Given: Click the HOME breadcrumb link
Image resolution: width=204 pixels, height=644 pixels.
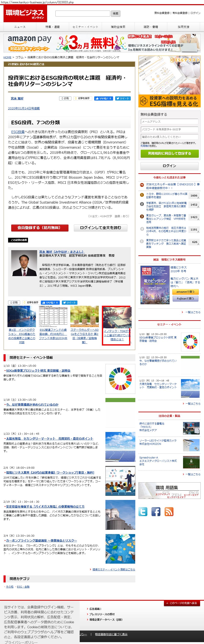Looking at the screenshot, I should (7, 57).
